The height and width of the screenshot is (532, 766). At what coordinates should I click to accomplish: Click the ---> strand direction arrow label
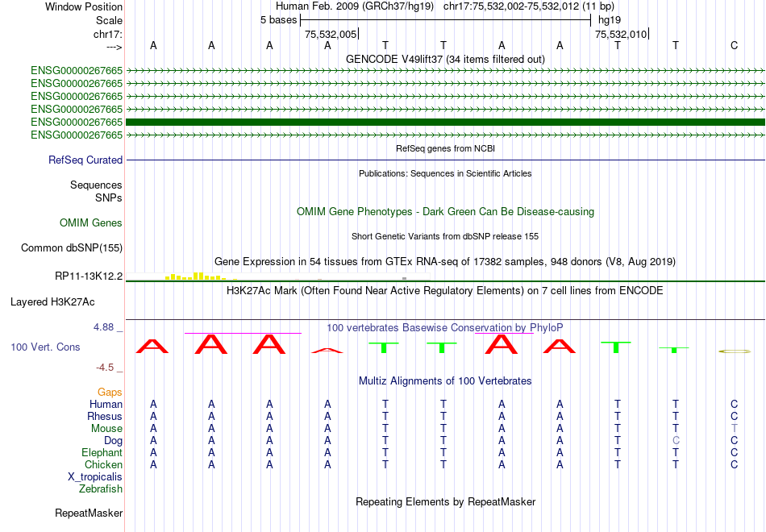point(114,47)
